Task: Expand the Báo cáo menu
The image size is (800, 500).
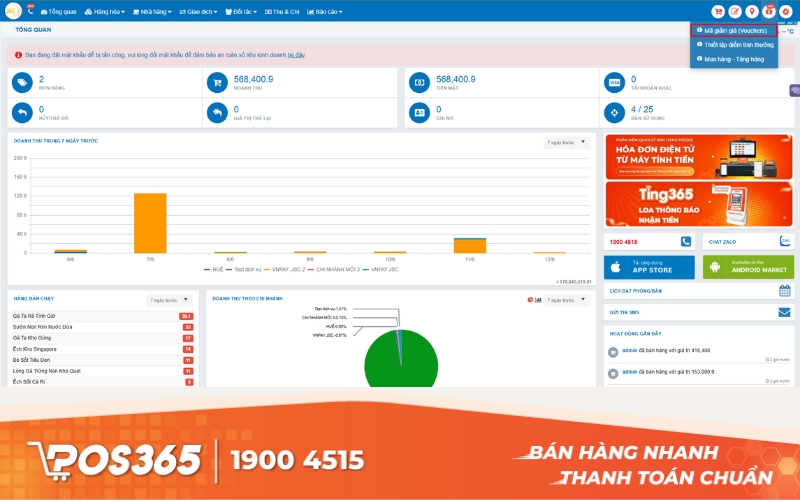Action: click(324, 11)
